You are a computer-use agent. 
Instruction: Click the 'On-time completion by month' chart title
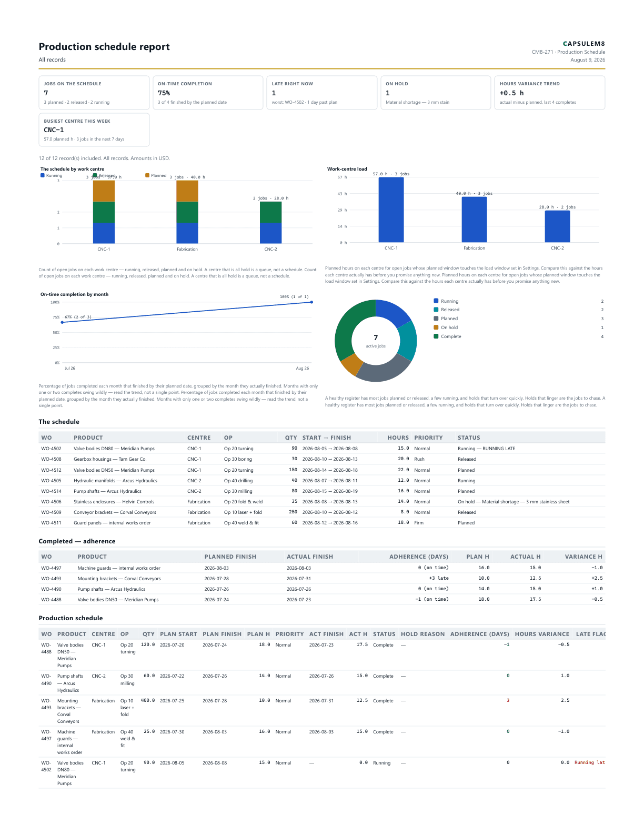(x=74, y=294)
